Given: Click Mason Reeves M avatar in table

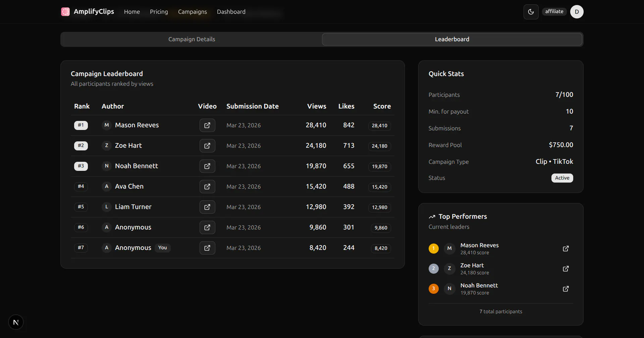Looking at the screenshot, I should [107, 125].
